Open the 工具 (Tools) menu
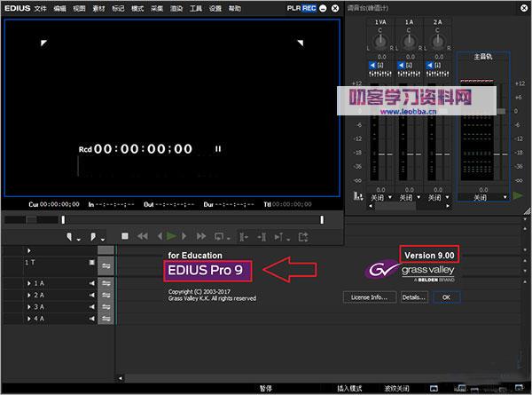This screenshot has width=532, height=395. click(196, 9)
